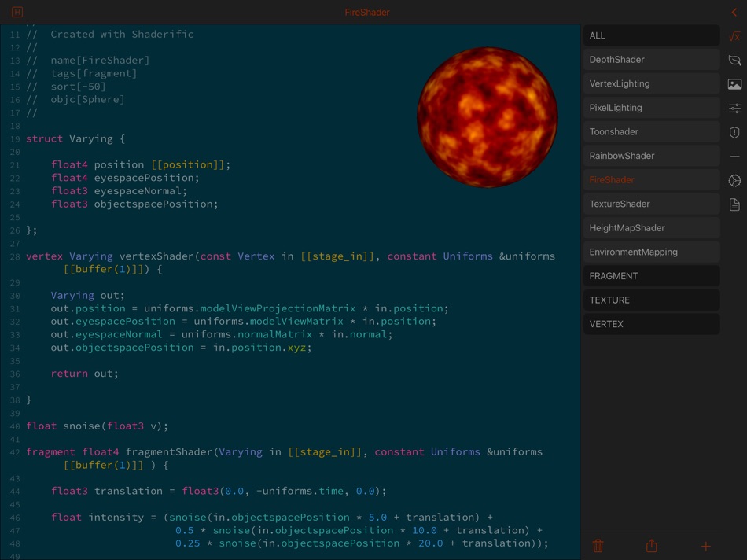Open PixelLighting shader
This screenshot has width=747, height=560.
coord(651,108)
